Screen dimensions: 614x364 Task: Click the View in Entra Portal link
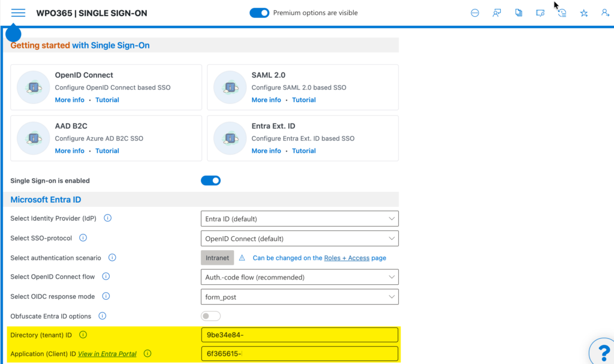[108, 354]
